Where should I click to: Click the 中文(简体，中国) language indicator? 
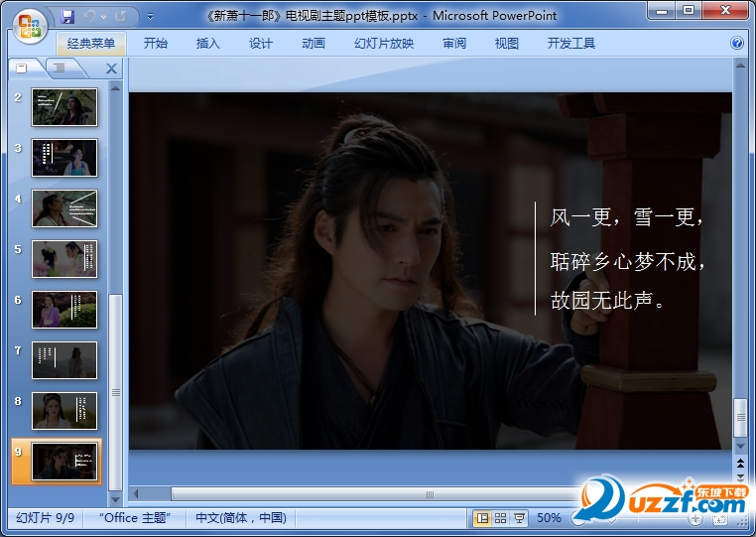240,518
